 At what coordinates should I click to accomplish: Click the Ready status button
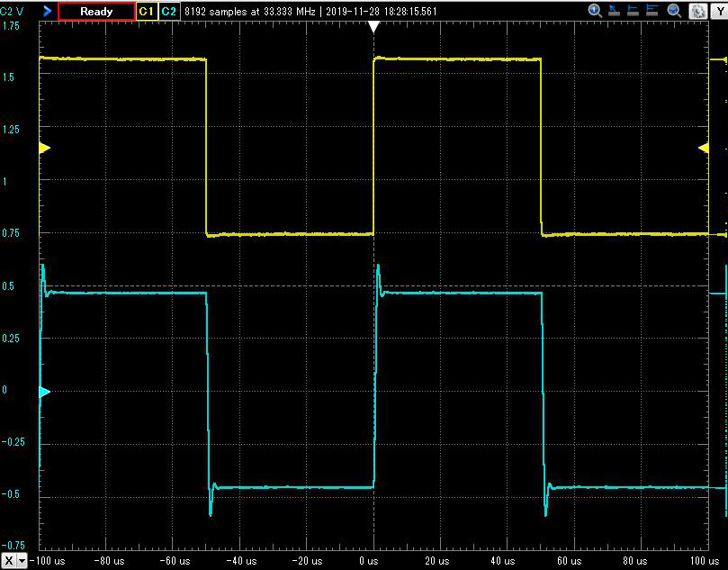tap(96, 12)
